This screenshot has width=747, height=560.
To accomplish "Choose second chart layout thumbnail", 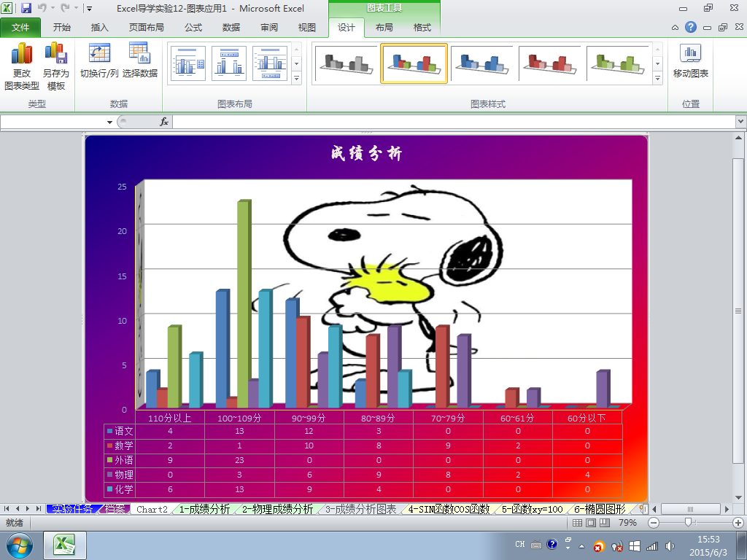I will pyautogui.click(x=228, y=63).
